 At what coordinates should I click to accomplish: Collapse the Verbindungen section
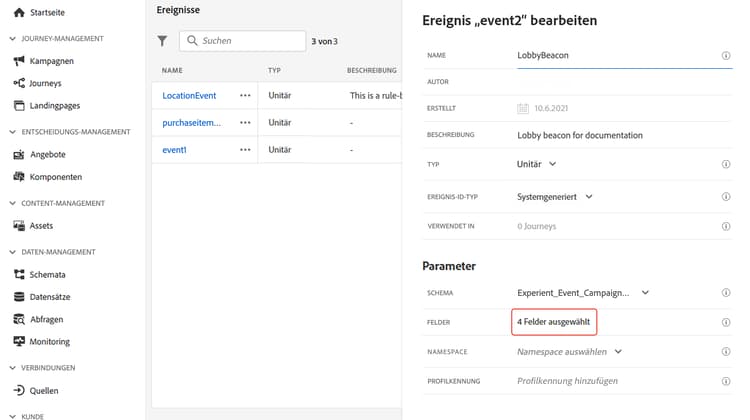click(x=12, y=367)
